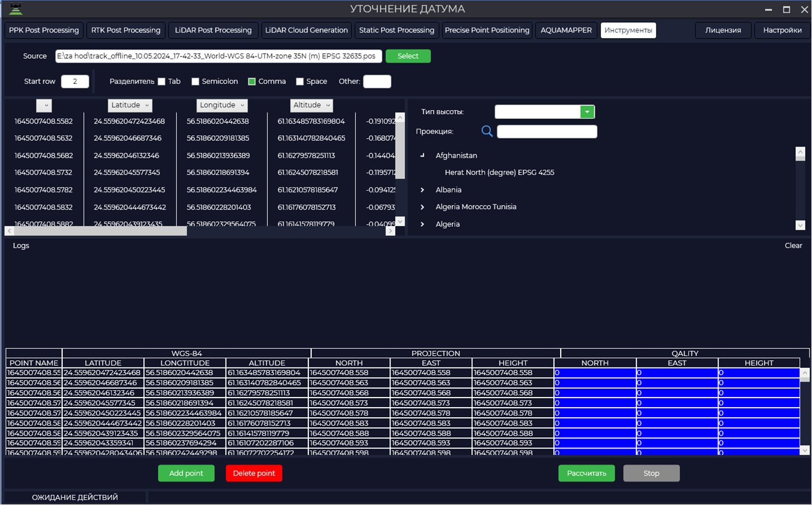Open the AQUAMAPPER tab

566,30
